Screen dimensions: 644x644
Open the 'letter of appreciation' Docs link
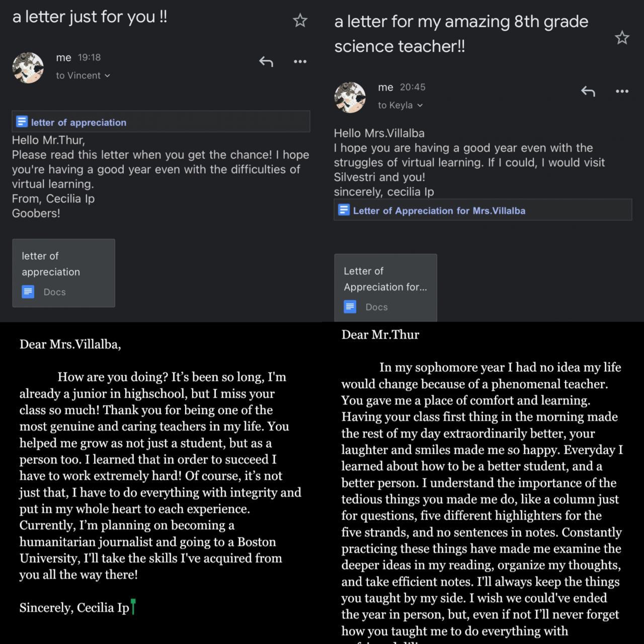tap(78, 122)
